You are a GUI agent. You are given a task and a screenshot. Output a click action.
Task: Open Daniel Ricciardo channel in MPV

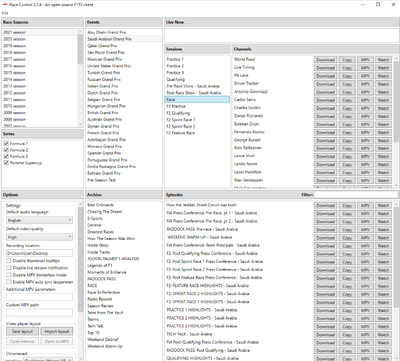click(365, 116)
